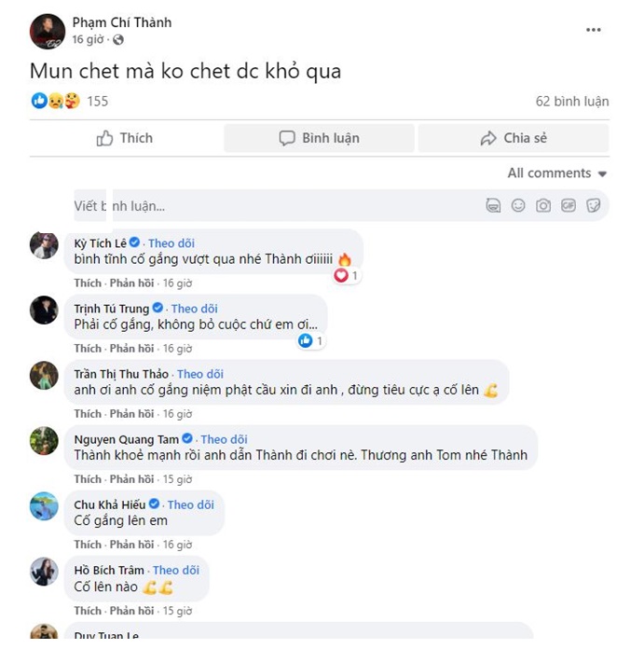Insert a GIF using the GIF icon
Screen dimensions: 644x649
point(568,205)
